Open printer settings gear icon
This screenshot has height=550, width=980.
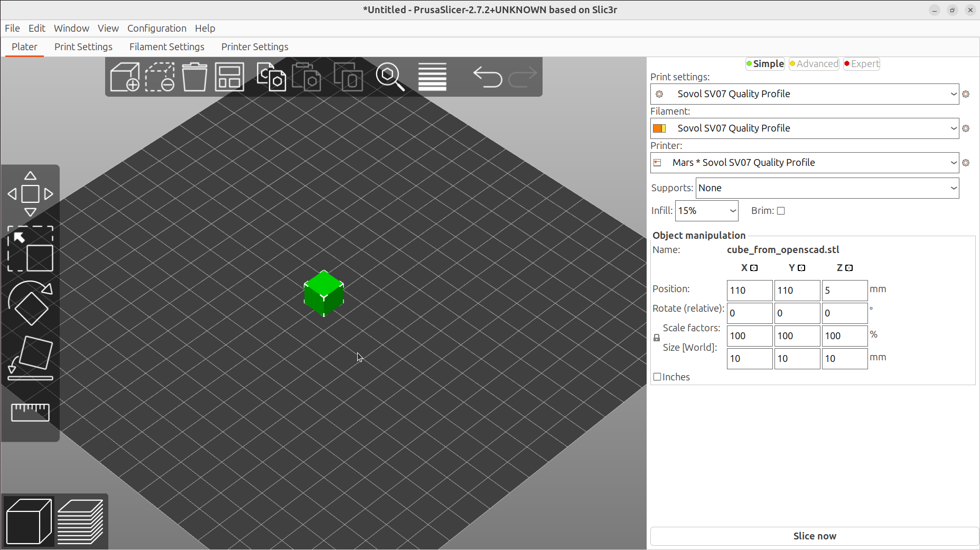tap(966, 163)
